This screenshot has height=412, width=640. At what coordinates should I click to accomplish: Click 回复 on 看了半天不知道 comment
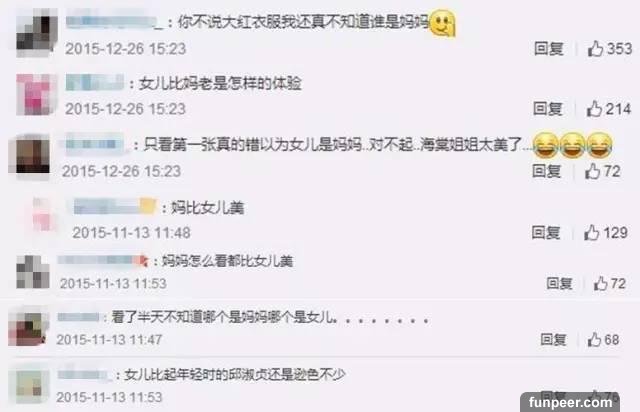point(553,339)
